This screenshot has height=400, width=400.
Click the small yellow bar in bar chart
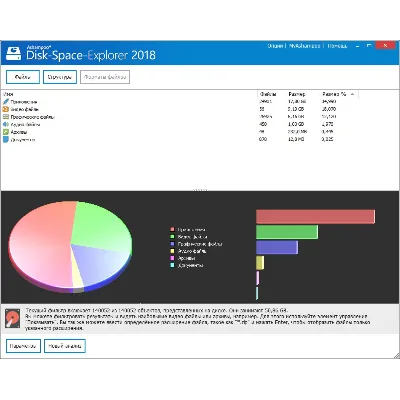(260, 263)
